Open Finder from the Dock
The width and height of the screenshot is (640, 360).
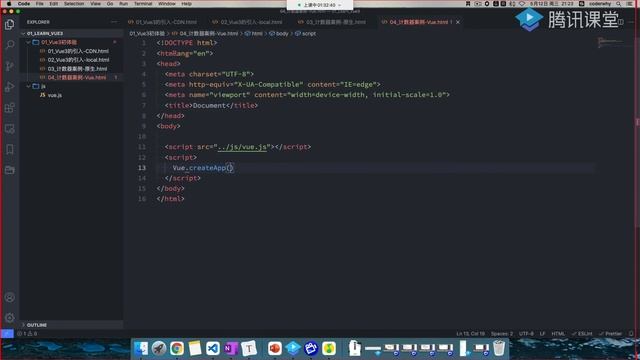pyautogui.click(x=141, y=348)
